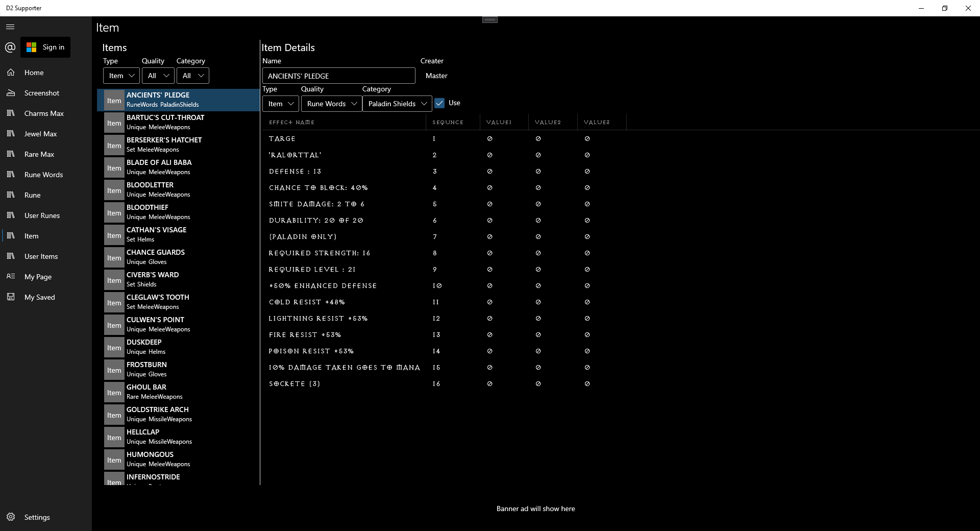Click the Rune library icon
Image resolution: width=980 pixels, height=531 pixels.
(x=11, y=195)
